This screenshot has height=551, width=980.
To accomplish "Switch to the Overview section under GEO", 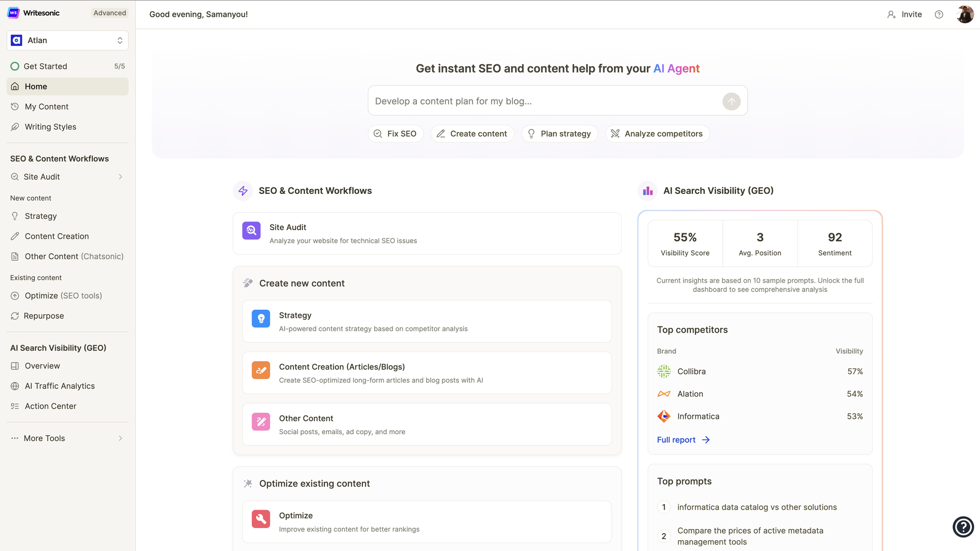I will (x=42, y=366).
